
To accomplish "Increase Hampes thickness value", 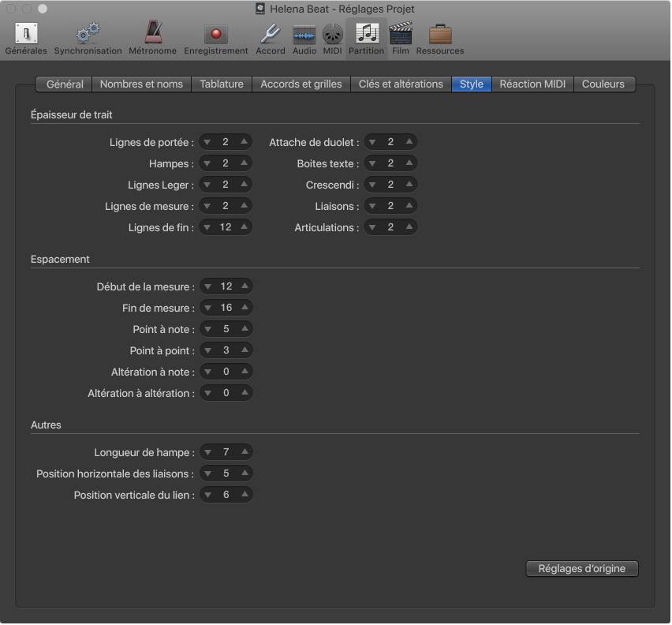I will 244,163.
